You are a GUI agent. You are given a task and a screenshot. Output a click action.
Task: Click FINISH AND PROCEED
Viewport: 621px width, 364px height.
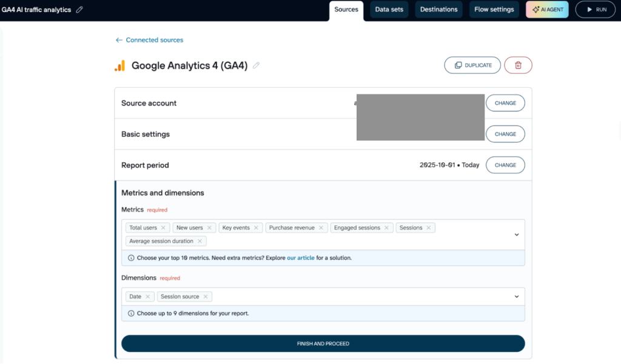[x=323, y=343]
